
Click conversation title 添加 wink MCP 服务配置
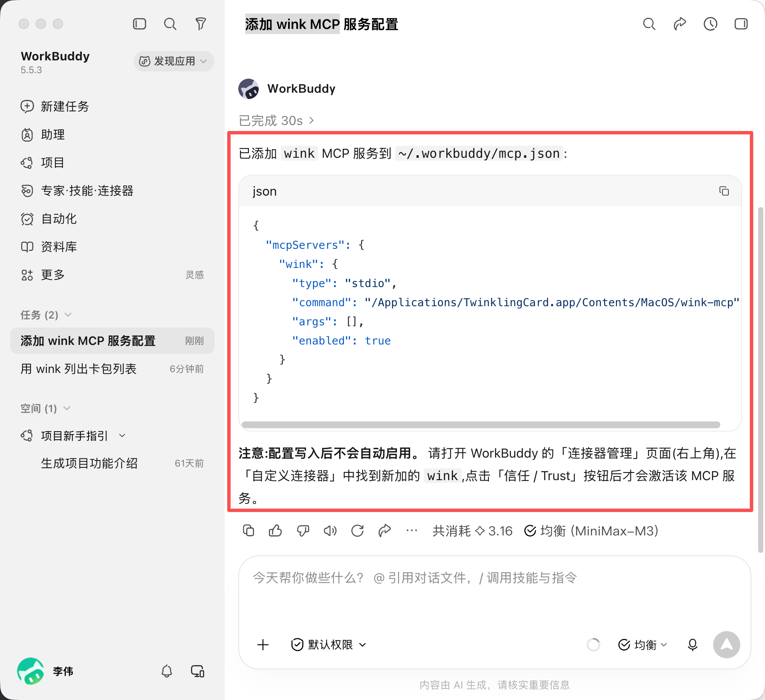(x=322, y=24)
